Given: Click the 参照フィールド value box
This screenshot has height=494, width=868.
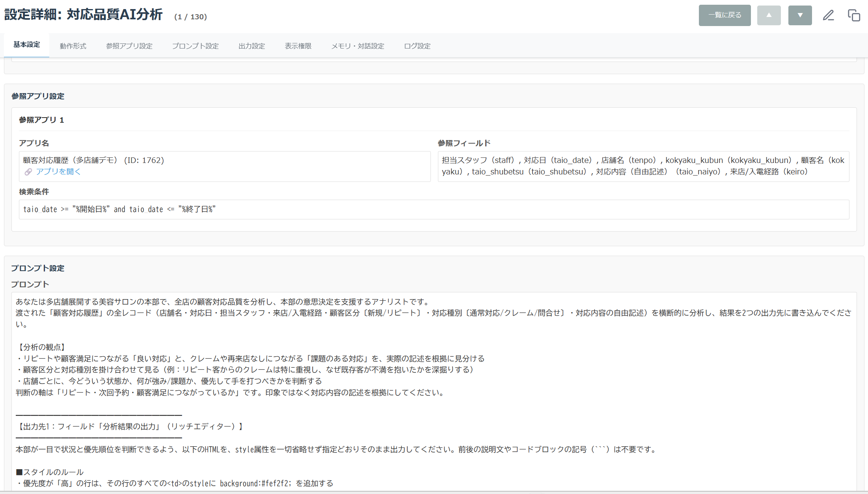Looking at the screenshot, I should pos(643,166).
